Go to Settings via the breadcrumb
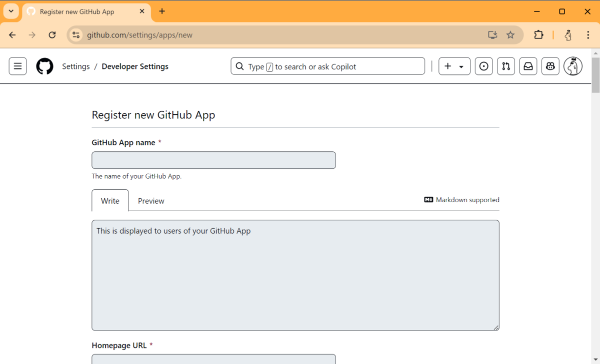 click(76, 66)
